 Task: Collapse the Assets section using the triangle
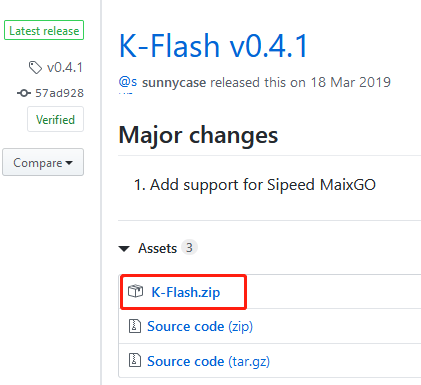[124, 249]
